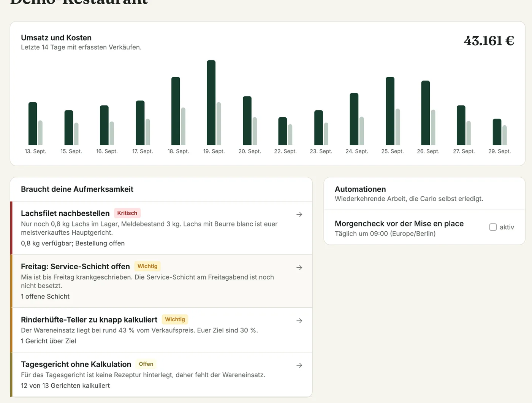Select the dark revenue bar for 20. Sept.
The image size is (532, 403).
[247, 121]
